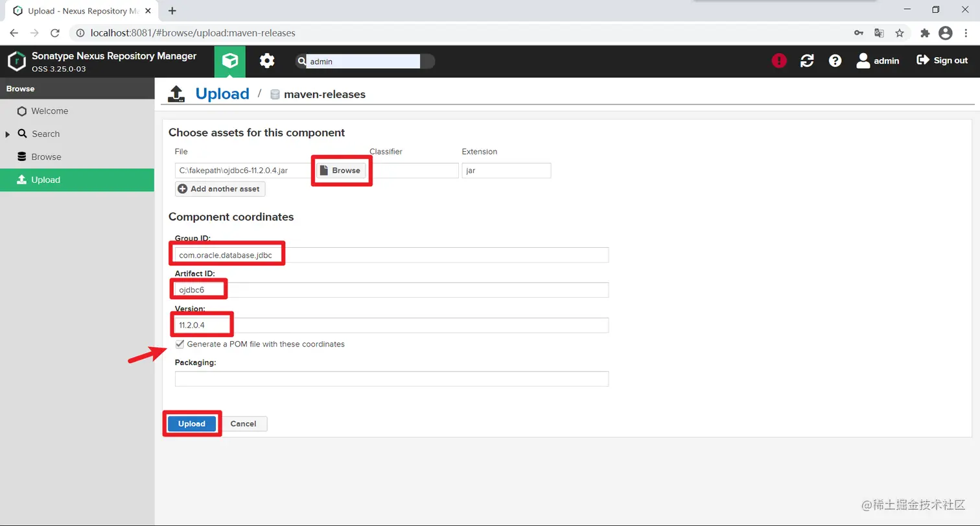Screen dimensions: 980x526
Task: Open the browser three-dot menu
Action: (966, 32)
